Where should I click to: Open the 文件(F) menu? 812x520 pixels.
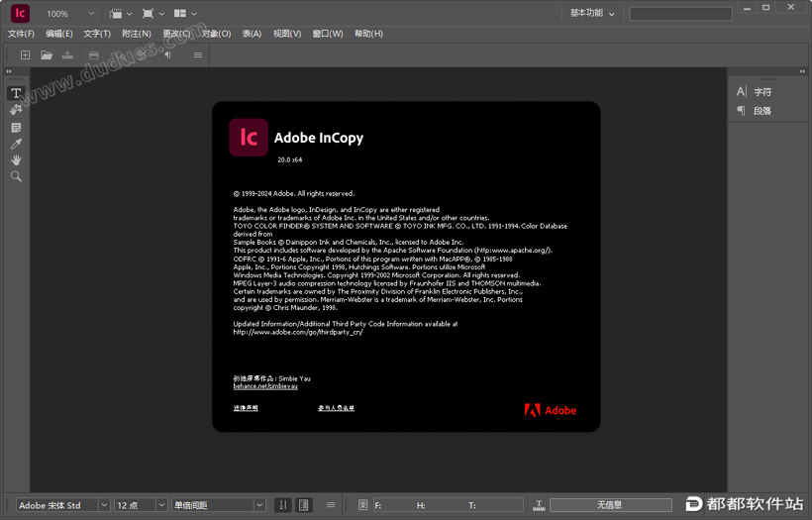pyautogui.click(x=21, y=34)
